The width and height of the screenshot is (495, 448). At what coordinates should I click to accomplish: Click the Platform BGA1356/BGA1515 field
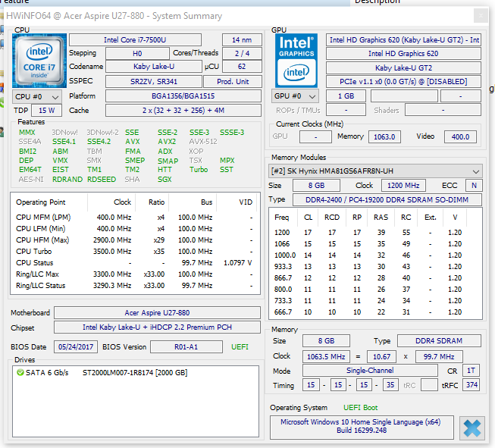coord(183,96)
